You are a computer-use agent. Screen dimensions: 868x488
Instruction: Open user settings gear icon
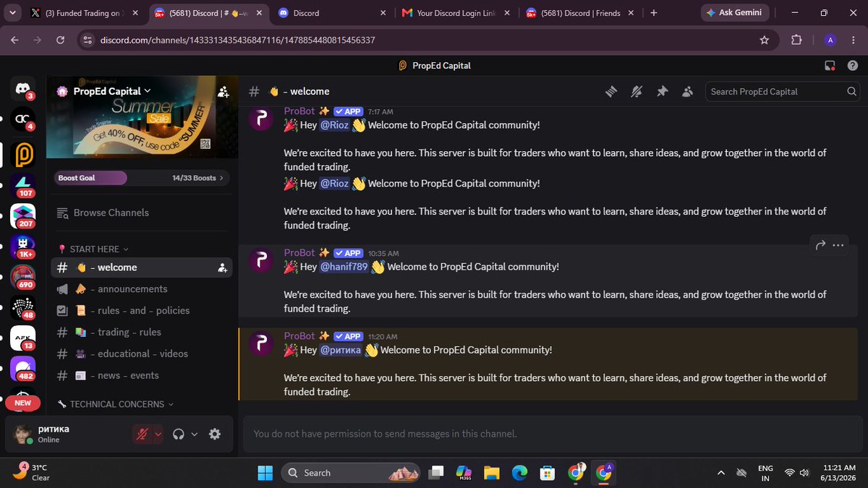pos(214,434)
